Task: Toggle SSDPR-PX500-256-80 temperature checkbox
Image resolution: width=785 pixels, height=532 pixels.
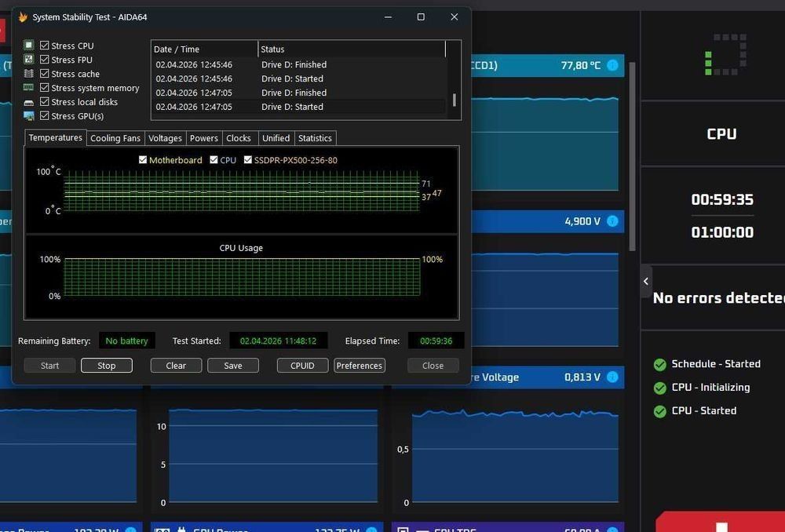Action: (x=248, y=159)
